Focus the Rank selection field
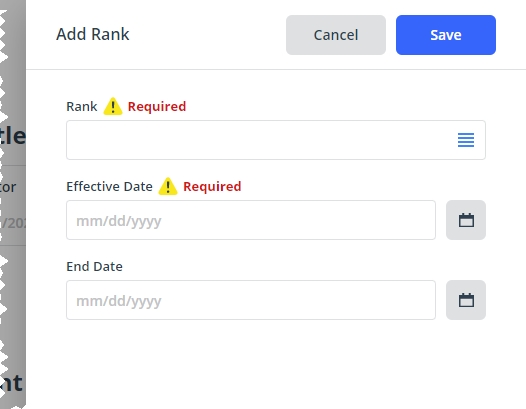This screenshot has width=526, height=409. coord(276,140)
